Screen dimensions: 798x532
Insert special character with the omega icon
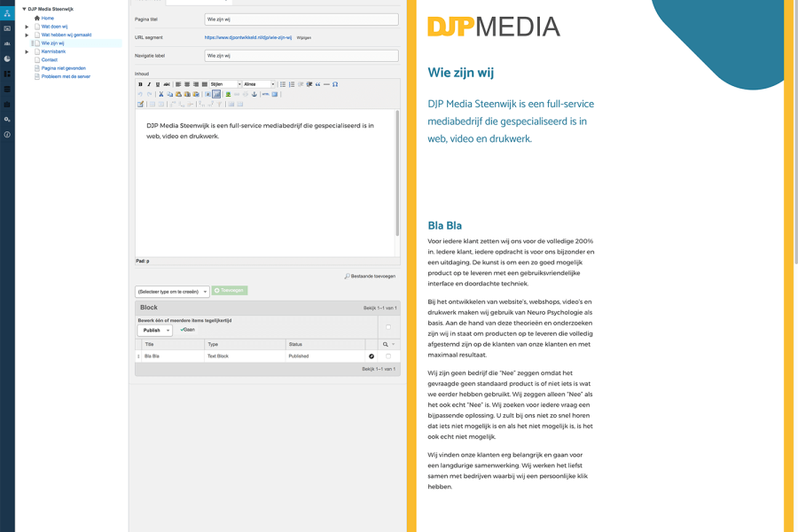335,84
